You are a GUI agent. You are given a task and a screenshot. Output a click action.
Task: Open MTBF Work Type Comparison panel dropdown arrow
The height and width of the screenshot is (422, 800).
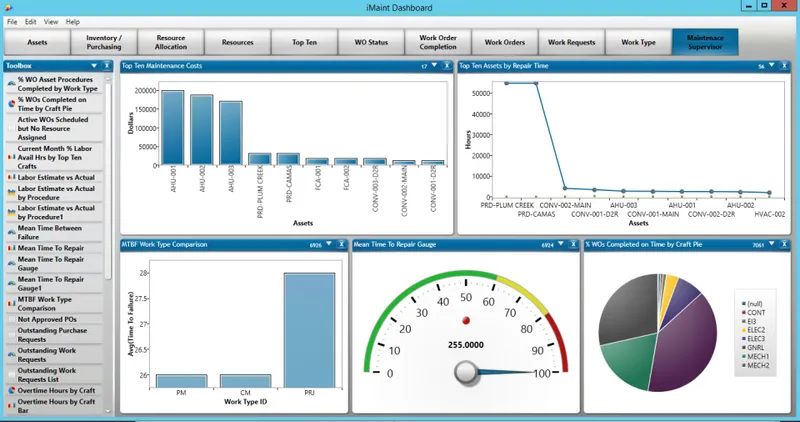click(329, 244)
